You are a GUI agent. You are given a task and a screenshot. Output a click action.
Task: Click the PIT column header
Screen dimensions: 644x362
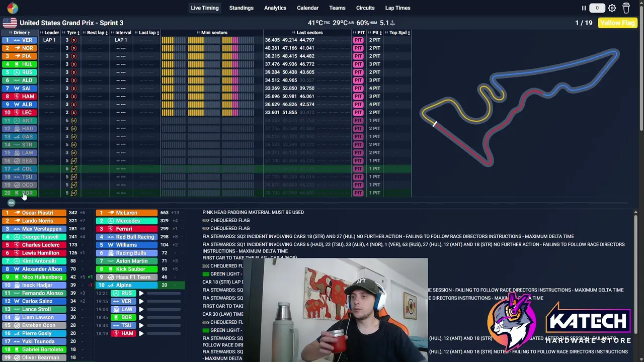click(x=358, y=33)
